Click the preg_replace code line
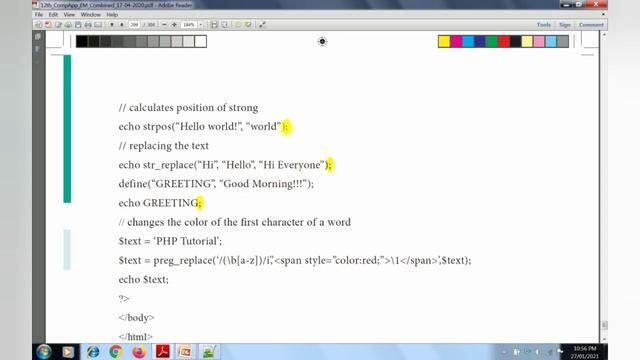This screenshot has height=360, width=640. (295, 260)
